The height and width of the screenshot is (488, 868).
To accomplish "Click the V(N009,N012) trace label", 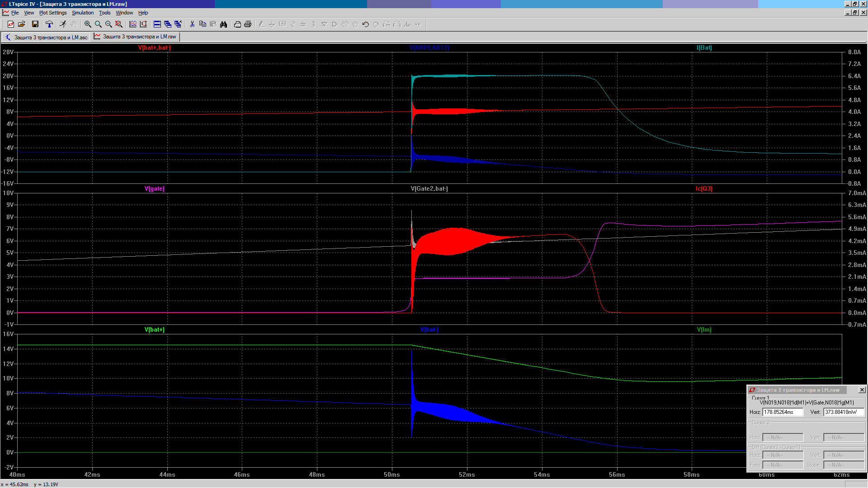I will pyautogui.click(x=429, y=47).
